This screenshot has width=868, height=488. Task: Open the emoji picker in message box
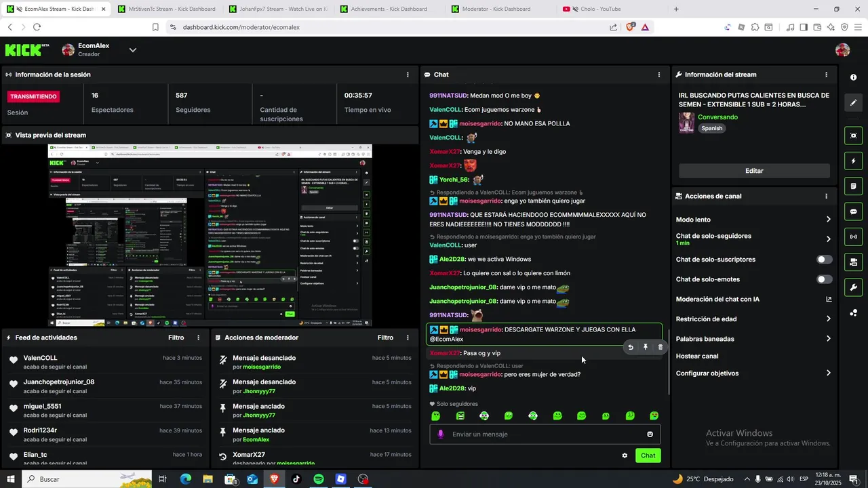[650, 434]
